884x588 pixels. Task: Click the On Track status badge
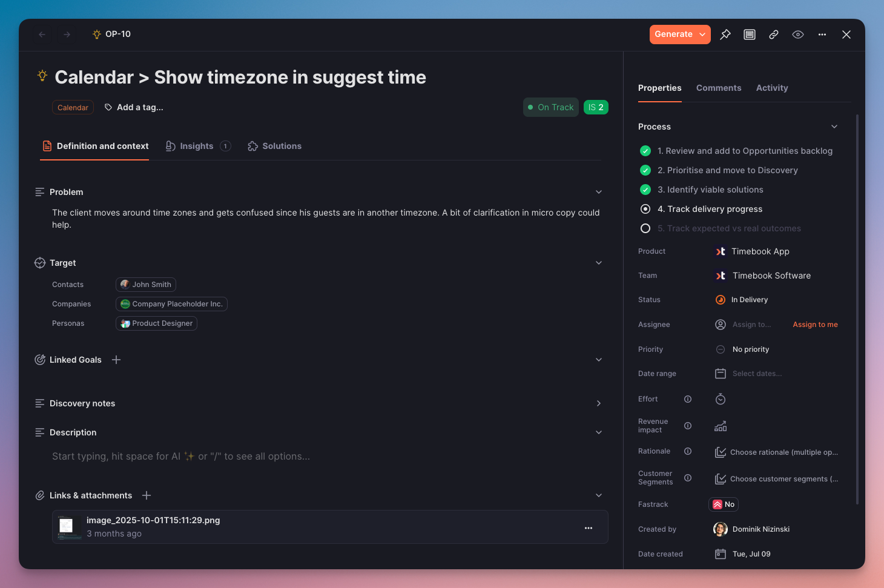[x=550, y=107]
